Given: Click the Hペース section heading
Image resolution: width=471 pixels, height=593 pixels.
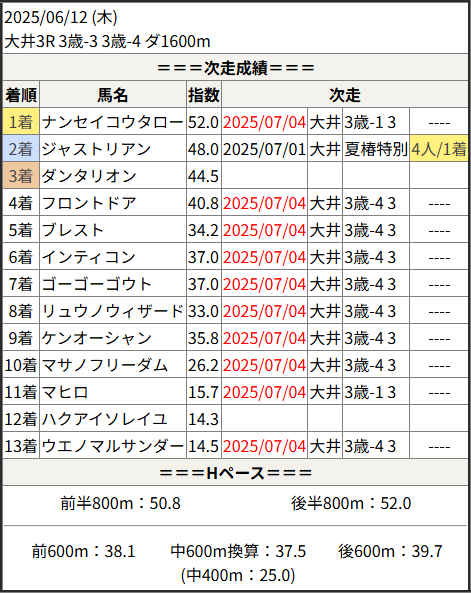Looking at the screenshot, I should pos(235,473).
